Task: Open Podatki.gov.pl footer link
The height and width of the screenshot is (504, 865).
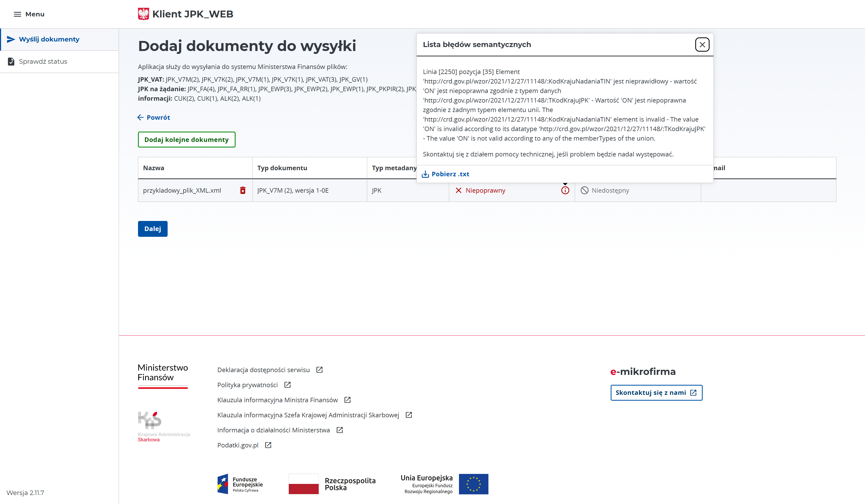Action: 238,445
